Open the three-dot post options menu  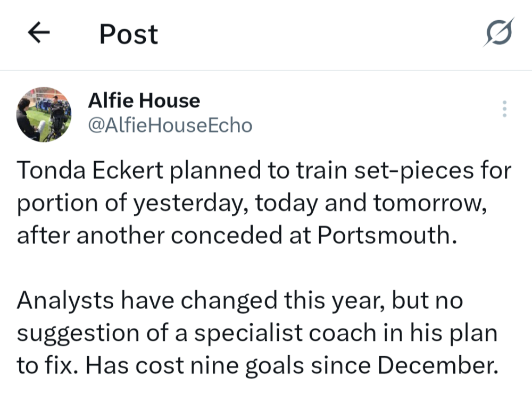click(x=504, y=108)
